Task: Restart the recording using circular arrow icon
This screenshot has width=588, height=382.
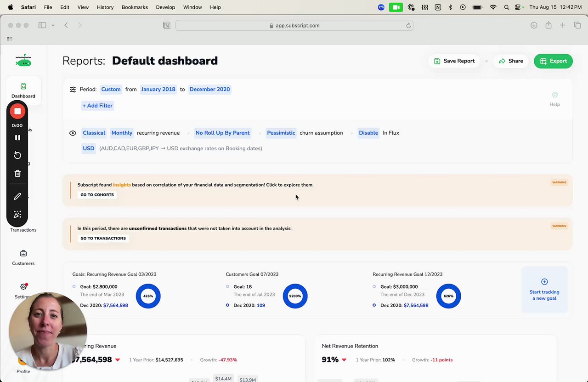Action: 17,155
